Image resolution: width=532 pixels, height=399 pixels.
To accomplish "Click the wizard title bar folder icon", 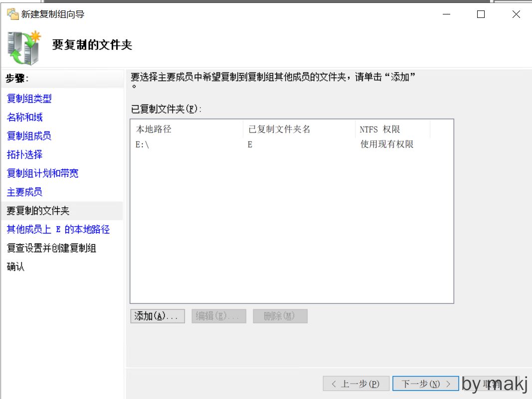I will tap(12, 14).
